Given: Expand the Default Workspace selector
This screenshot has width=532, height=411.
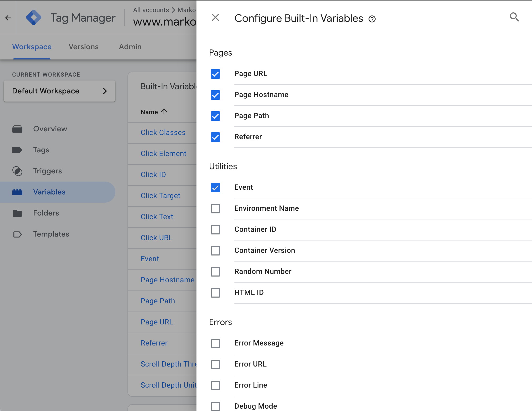Looking at the screenshot, I should [60, 91].
